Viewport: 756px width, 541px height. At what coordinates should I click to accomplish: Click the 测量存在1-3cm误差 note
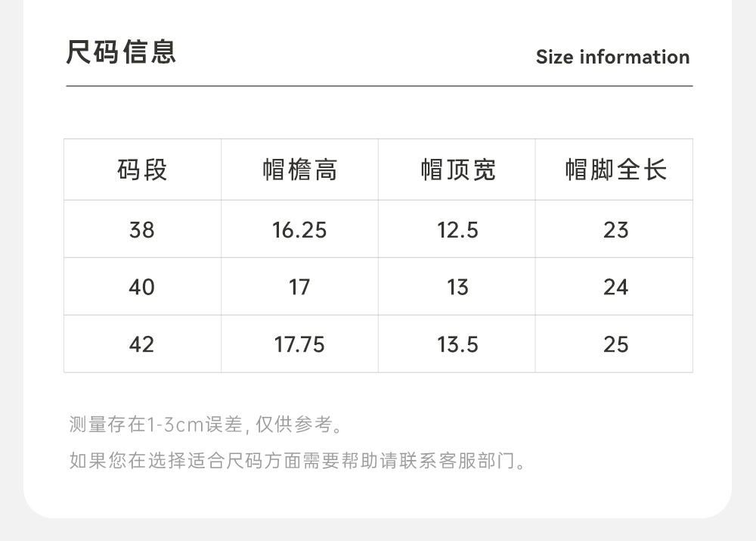(206, 424)
